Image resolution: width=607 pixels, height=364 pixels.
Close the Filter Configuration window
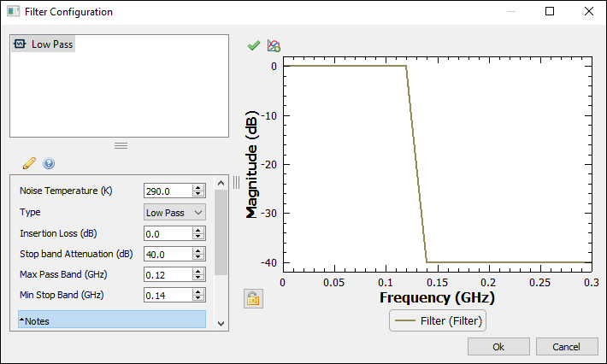[589, 11]
